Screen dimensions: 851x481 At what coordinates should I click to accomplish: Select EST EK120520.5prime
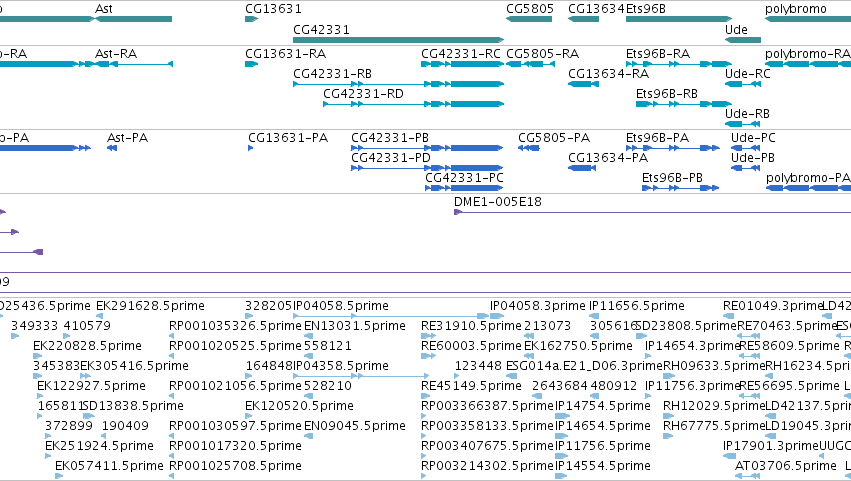click(x=299, y=407)
